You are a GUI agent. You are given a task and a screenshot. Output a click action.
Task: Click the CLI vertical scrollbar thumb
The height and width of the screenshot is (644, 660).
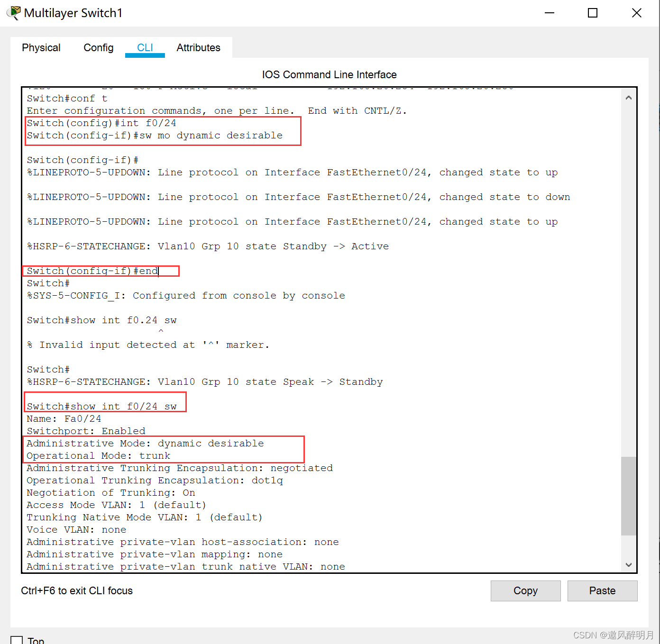click(x=629, y=496)
